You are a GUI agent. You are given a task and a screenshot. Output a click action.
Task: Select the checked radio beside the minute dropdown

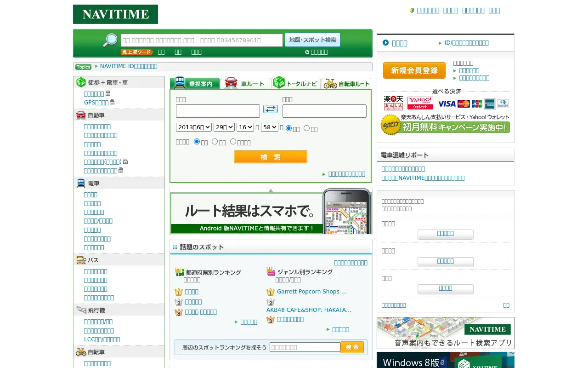(288, 128)
